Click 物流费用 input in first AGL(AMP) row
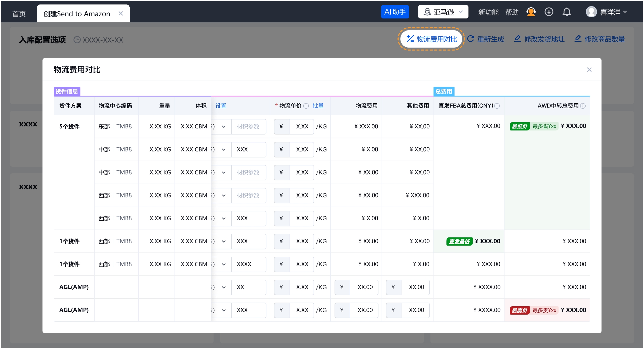 (x=356, y=287)
